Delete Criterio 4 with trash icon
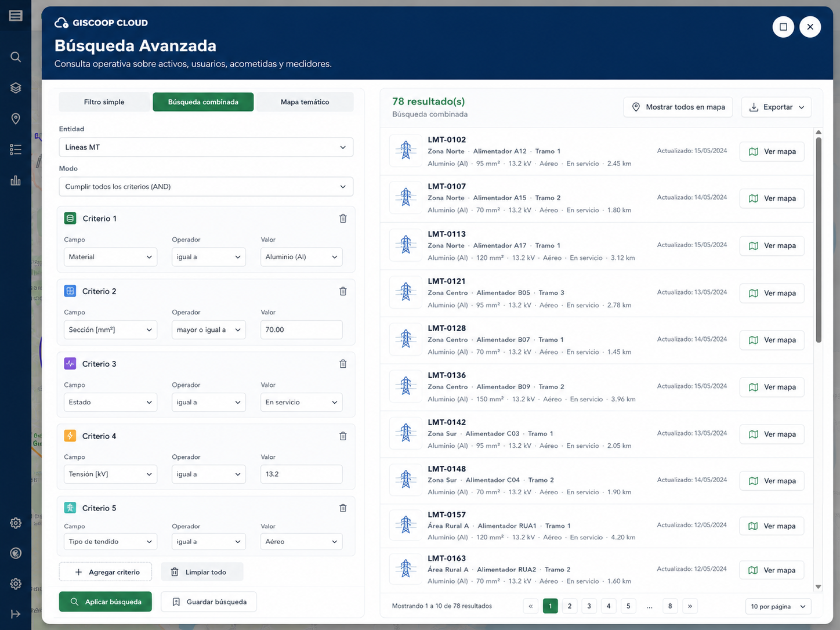 point(343,436)
